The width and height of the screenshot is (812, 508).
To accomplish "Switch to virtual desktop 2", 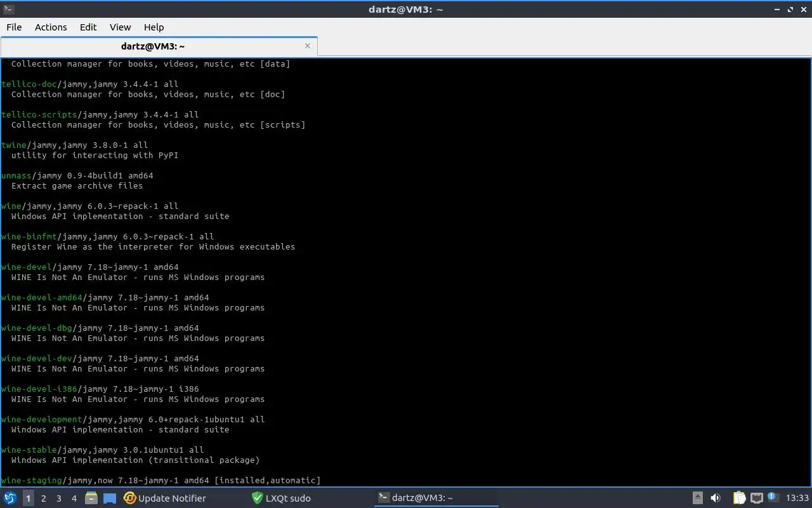I will [x=43, y=498].
